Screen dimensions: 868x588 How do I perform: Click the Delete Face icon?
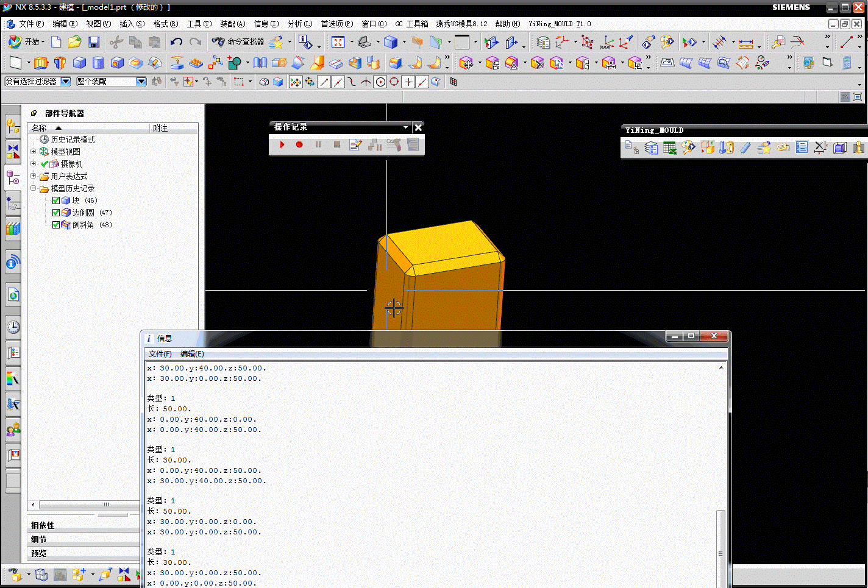pos(537,63)
